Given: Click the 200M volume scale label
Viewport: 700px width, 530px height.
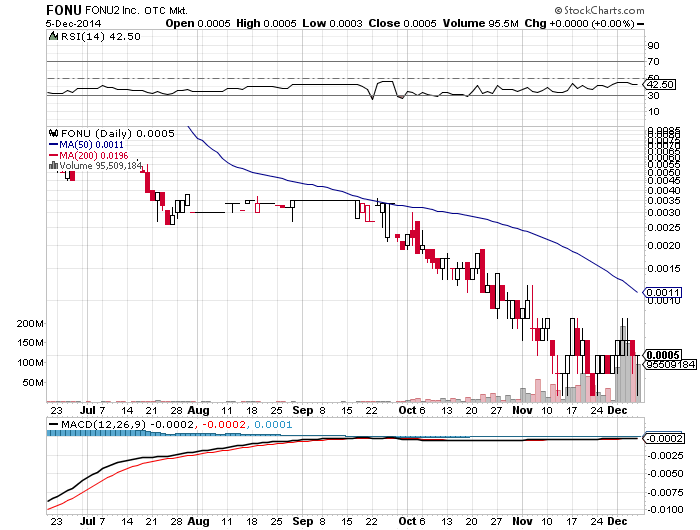Looking at the screenshot, I should 30,323.
